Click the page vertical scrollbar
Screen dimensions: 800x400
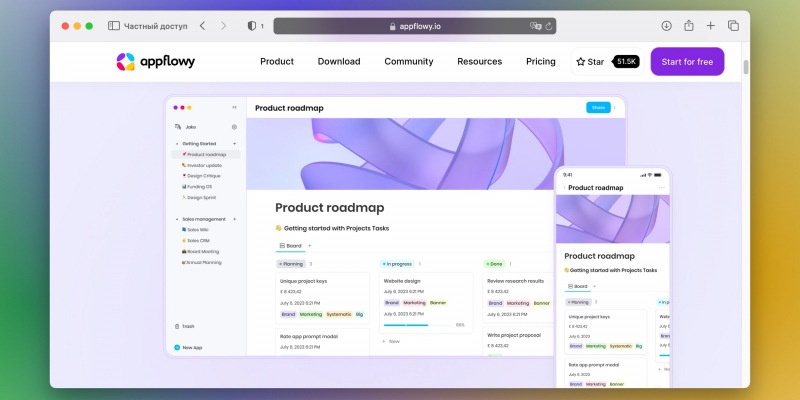[x=745, y=67]
